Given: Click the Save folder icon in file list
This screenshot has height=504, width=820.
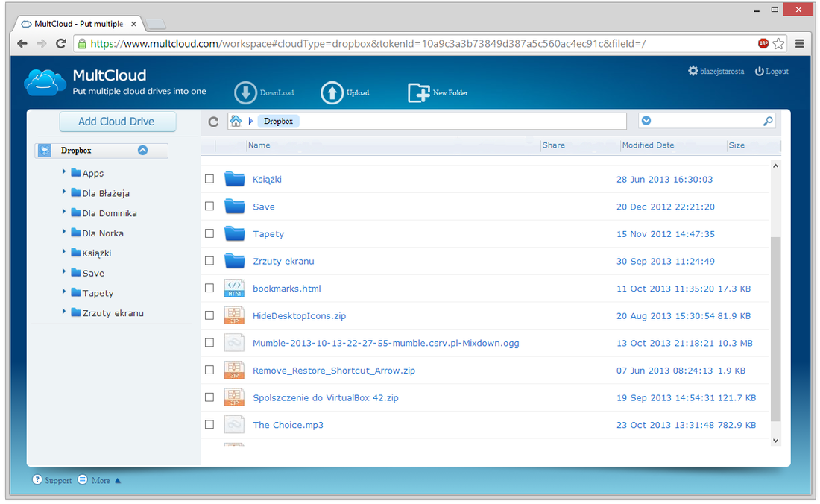Looking at the screenshot, I should [235, 206].
